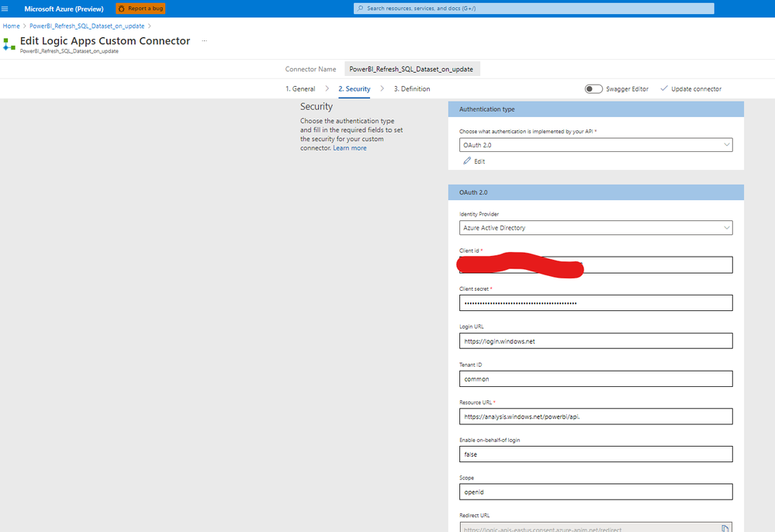This screenshot has width=775, height=532.
Task: Click the Client secret field
Action: 596,302
